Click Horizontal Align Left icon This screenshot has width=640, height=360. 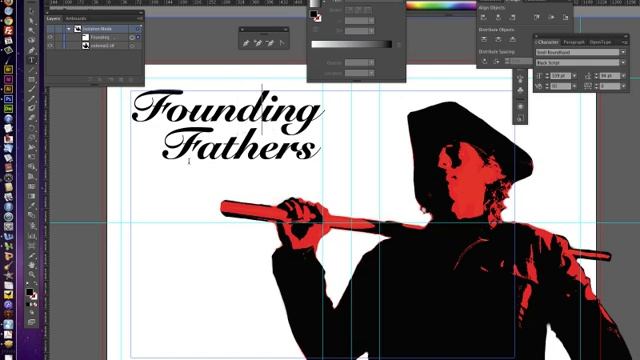(x=484, y=17)
